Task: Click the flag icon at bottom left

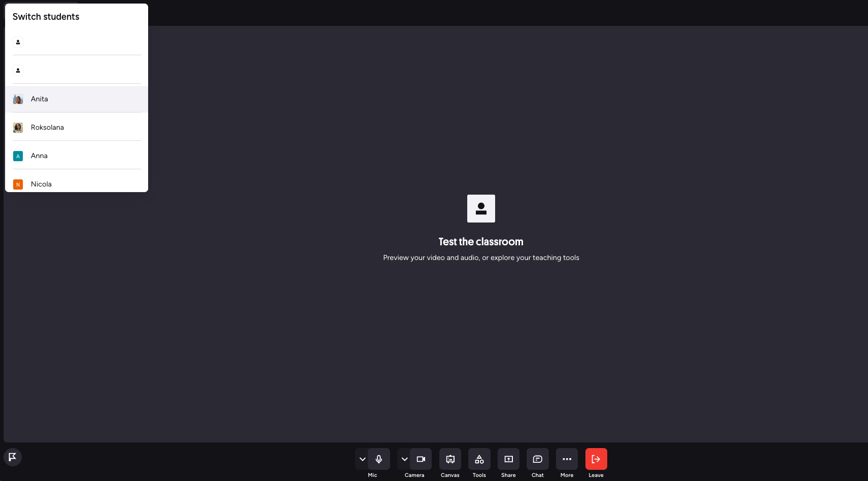Action: (13, 457)
